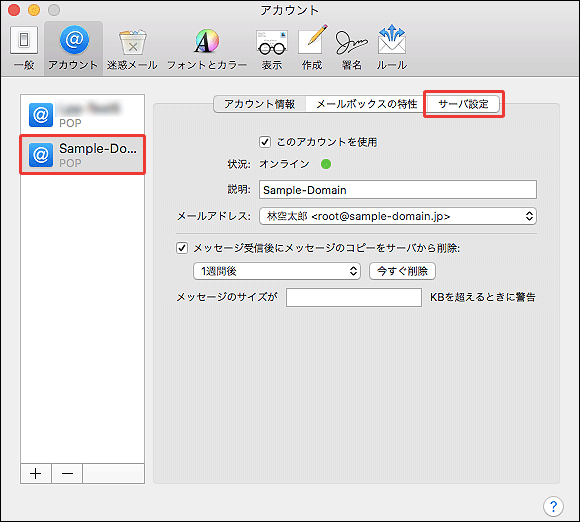The width and height of the screenshot is (580, 522).
Task: Open the 一般 general preferences pane
Action: coord(24,48)
